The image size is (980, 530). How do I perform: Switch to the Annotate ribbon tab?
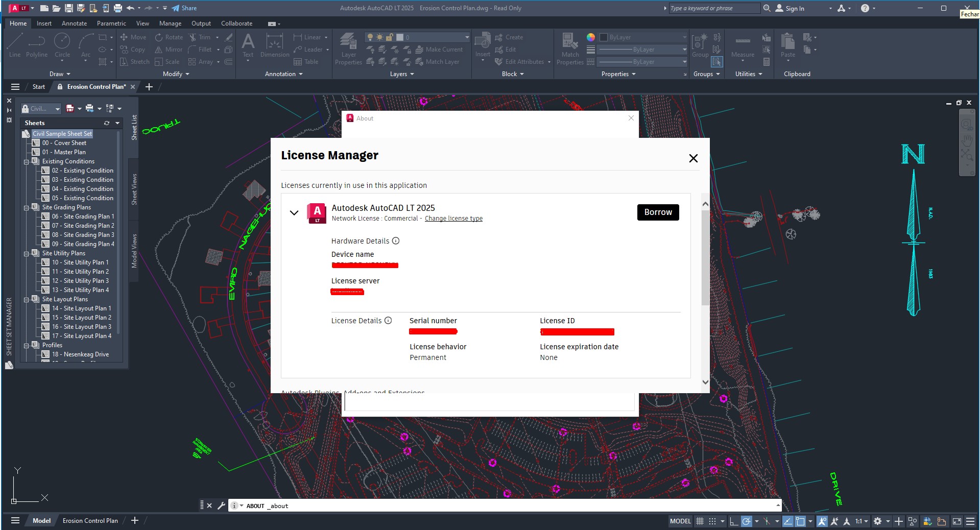74,23
